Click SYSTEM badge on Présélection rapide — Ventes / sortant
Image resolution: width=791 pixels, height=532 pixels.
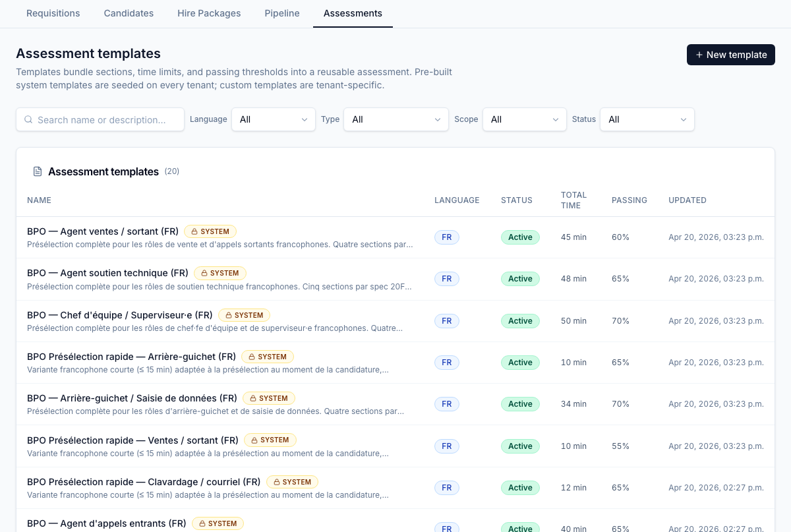coord(270,440)
